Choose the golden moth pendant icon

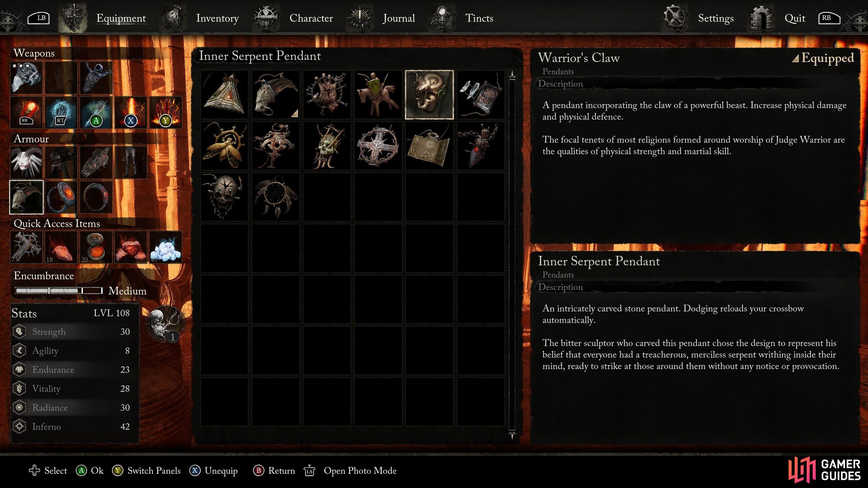224,146
